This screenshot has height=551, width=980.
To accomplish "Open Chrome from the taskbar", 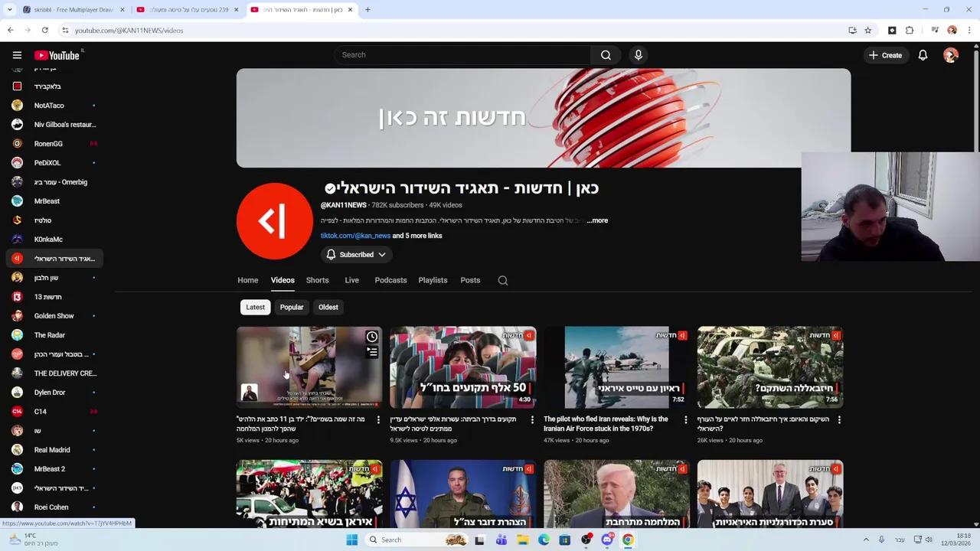I will pyautogui.click(x=628, y=540).
